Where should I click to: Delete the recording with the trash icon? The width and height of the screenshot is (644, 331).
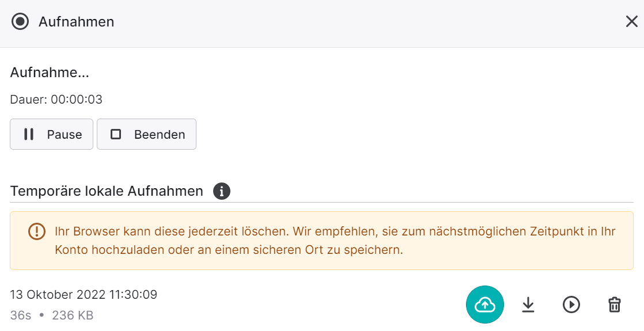615,305
